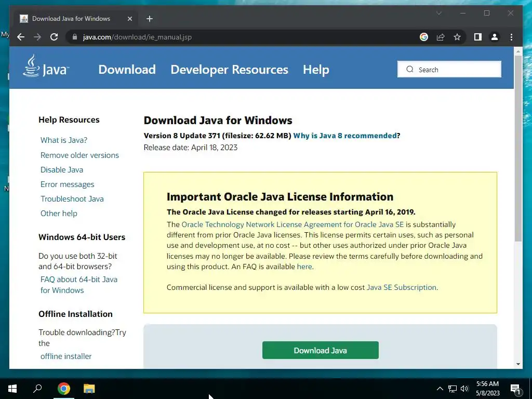Open the Help menu in Java header
The image size is (532, 399).
click(x=316, y=70)
